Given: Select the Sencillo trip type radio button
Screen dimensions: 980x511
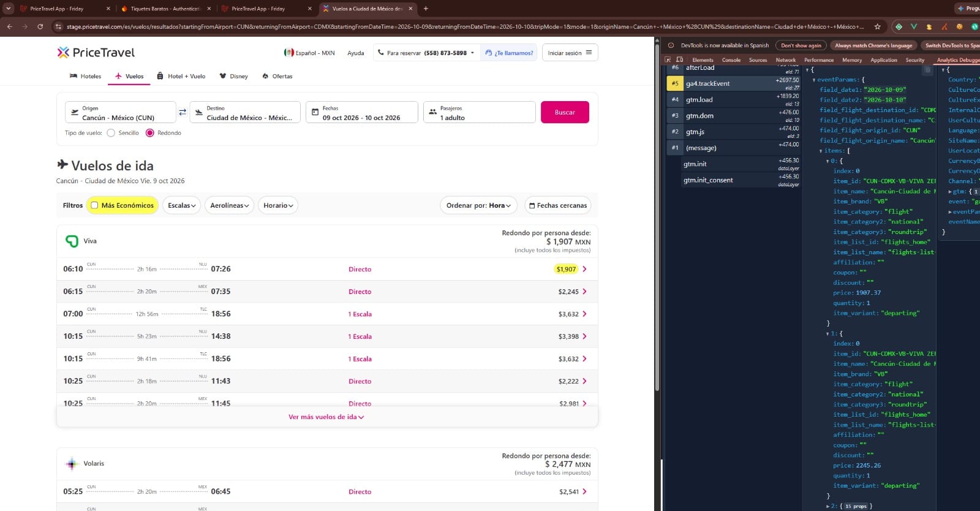Looking at the screenshot, I should [111, 133].
